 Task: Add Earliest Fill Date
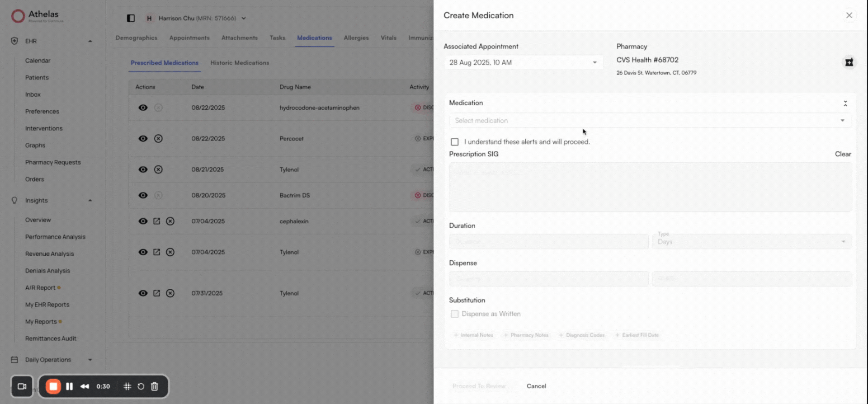coord(637,335)
